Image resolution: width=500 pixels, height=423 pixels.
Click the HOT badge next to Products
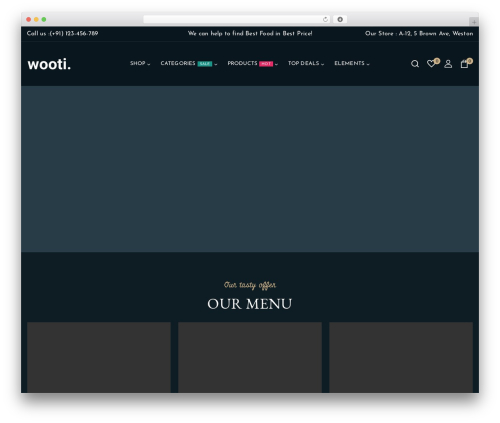pyautogui.click(x=266, y=64)
